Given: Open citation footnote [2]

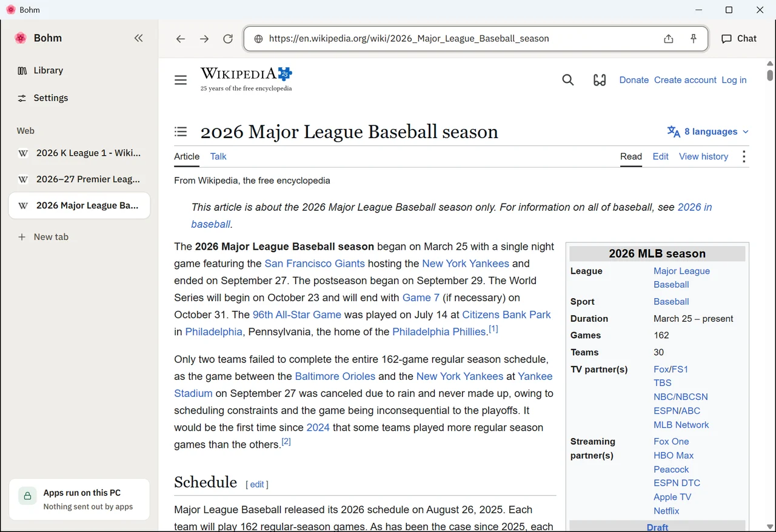Looking at the screenshot, I should (286, 442).
